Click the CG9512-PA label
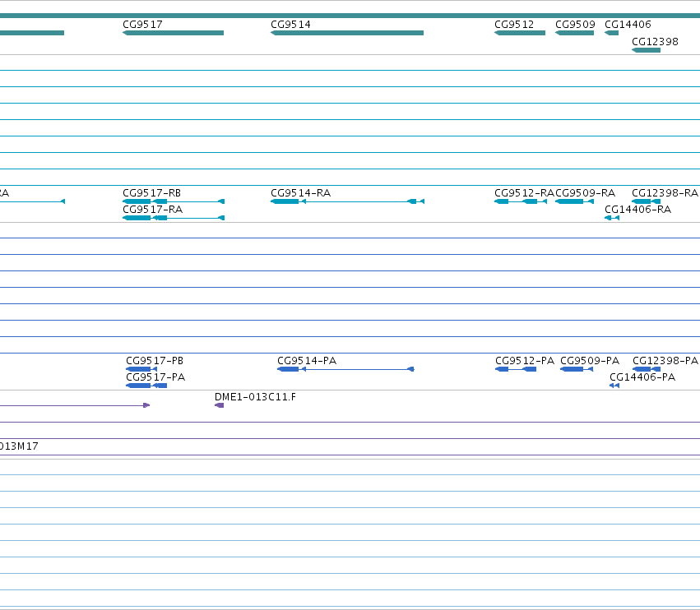700x610 pixels. tap(525, 361)
